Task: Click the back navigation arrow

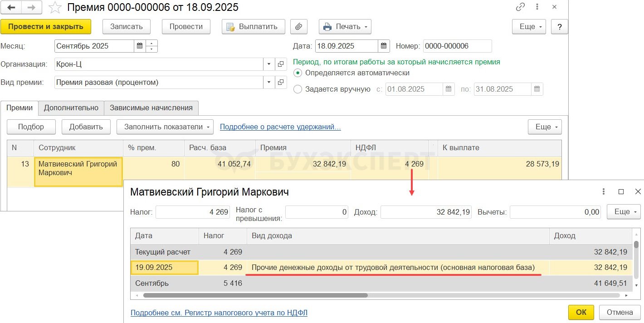Action: (x=11, y=8)
